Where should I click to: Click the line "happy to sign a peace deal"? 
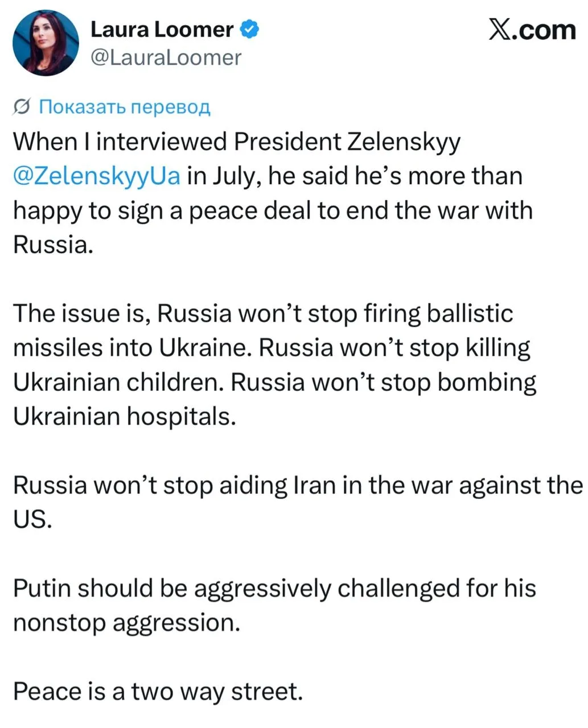click(x=273, y=211)
